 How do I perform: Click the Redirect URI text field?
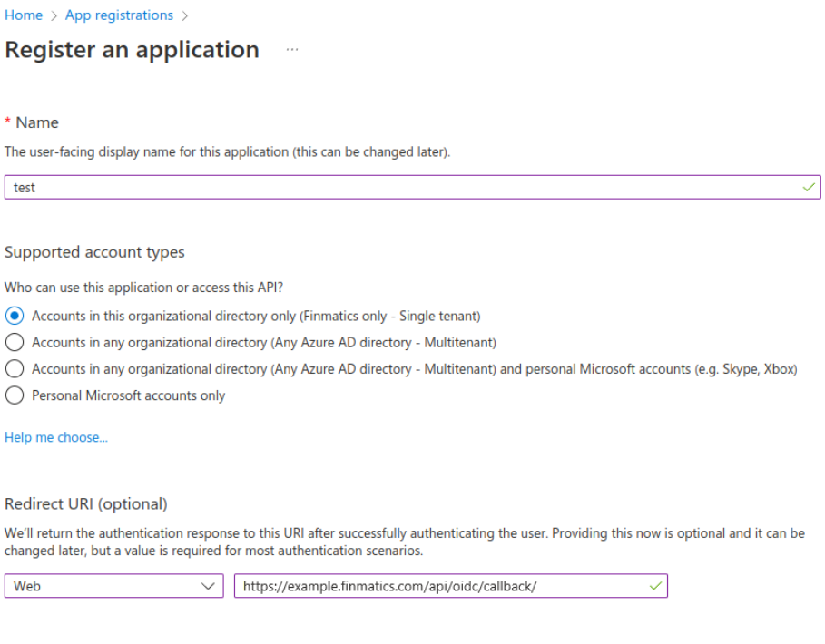tap(436, 585)
